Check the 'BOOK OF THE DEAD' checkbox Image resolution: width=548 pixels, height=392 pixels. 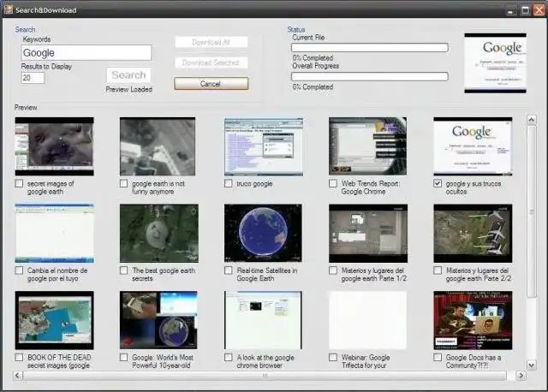19,358
